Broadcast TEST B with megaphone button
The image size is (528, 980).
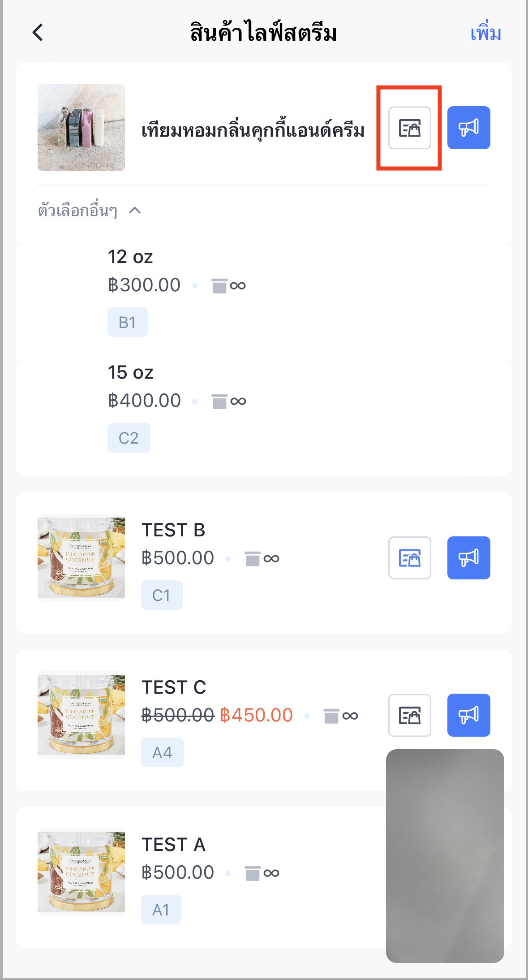click(468, 558)
